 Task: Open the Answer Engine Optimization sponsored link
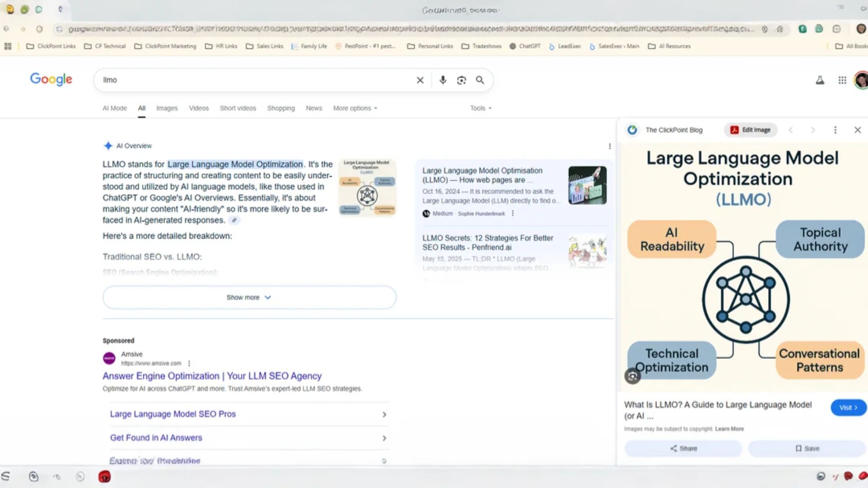point(211,375)
